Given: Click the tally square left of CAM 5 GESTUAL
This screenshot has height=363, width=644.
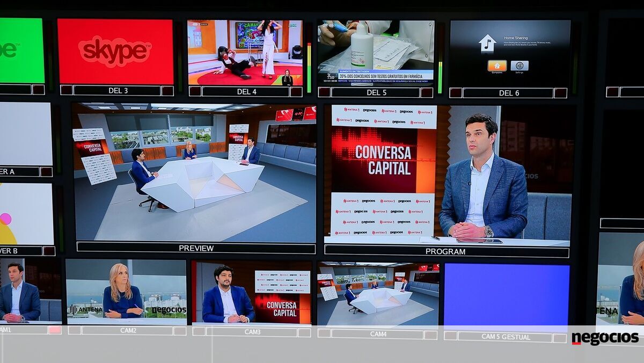Looking at the screenshot, I should [451, 336].
